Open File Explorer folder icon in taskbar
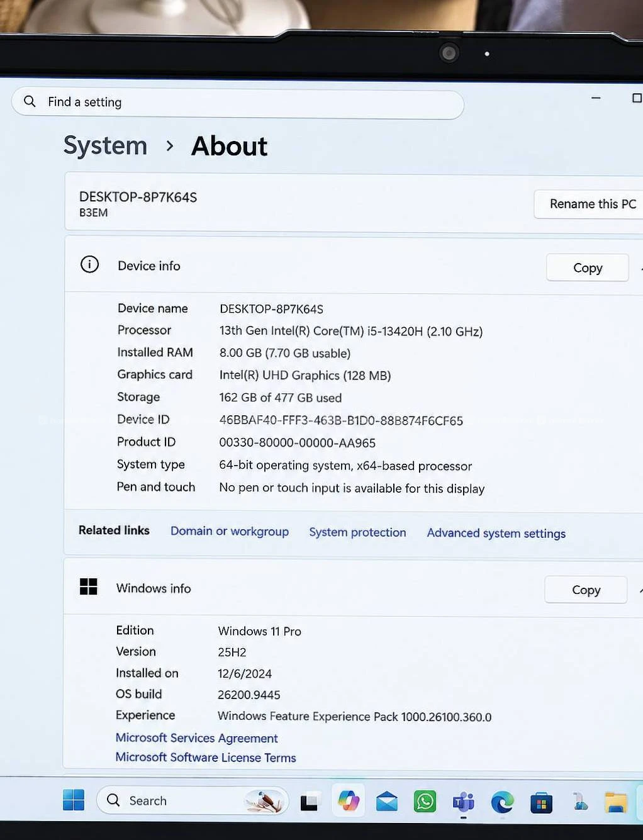 pos(616,803)
